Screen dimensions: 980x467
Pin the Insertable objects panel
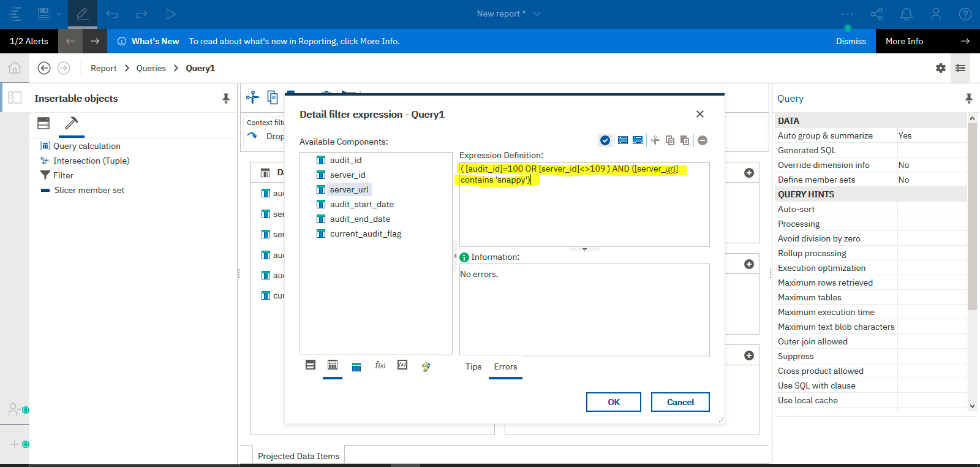click(x=225, y=98)
